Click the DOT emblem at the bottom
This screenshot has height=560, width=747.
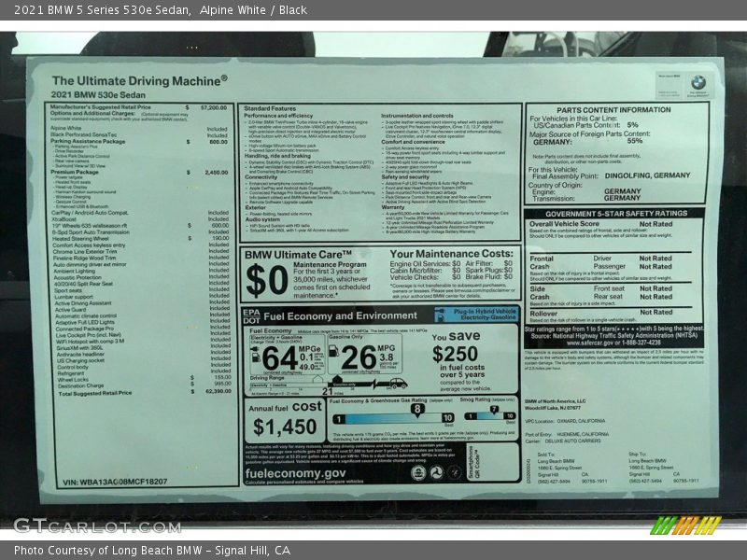[438, 469]
